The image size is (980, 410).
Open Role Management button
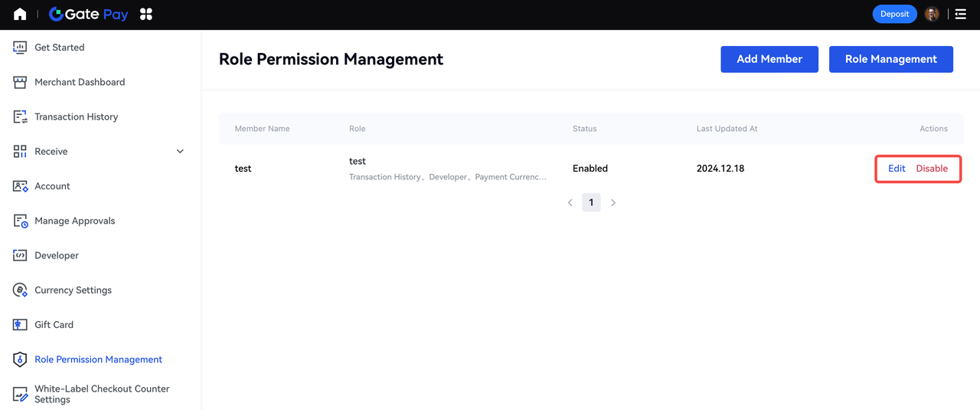890,59
